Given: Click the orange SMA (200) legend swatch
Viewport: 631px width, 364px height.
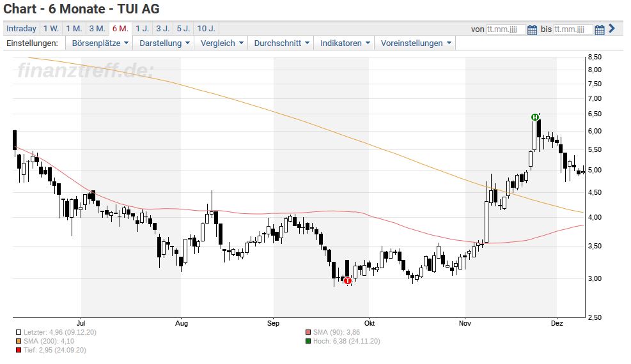Looking at the screenshot, I should 19,341.
